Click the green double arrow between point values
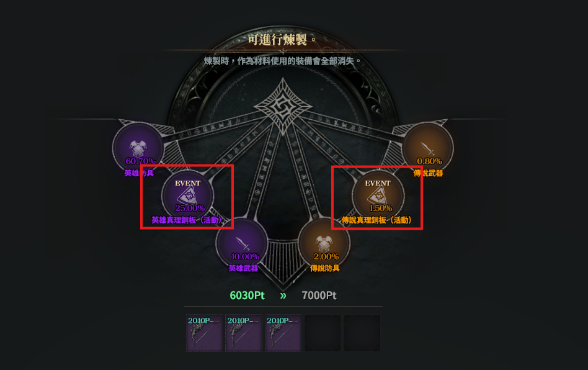This screenshot has height=370, width=588. click(x=283, y=296)
